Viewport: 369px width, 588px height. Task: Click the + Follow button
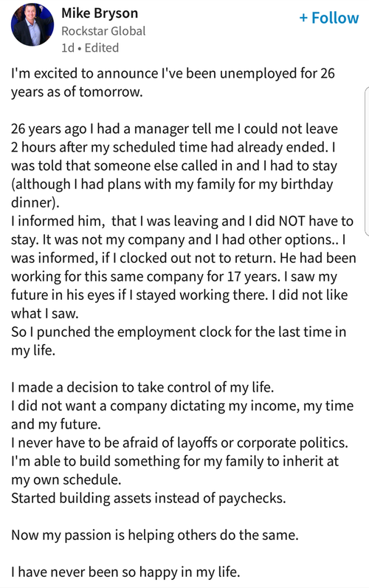pyautogui.click(x=329, y=18)
